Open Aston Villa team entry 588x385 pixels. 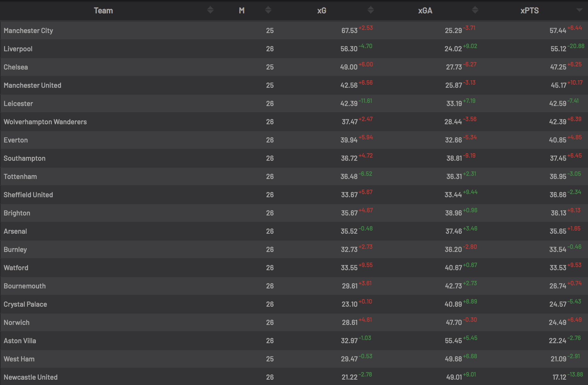[x=20, y=341]
